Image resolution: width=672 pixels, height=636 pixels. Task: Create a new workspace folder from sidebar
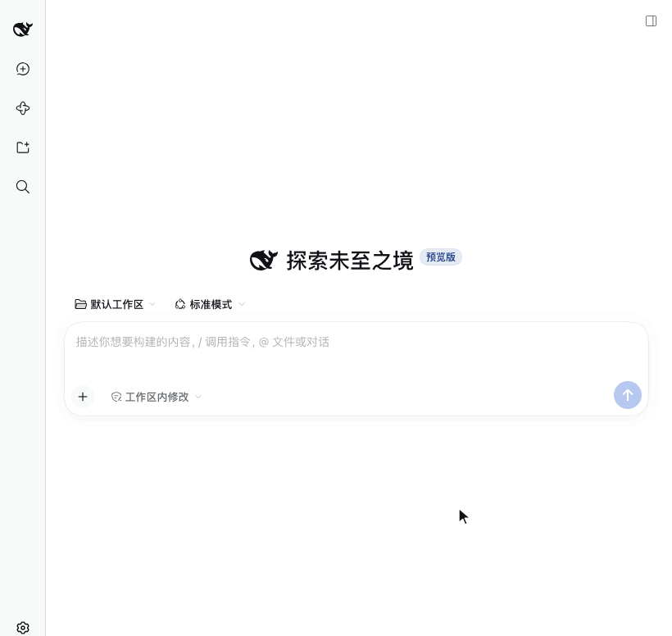pos(23,148)
